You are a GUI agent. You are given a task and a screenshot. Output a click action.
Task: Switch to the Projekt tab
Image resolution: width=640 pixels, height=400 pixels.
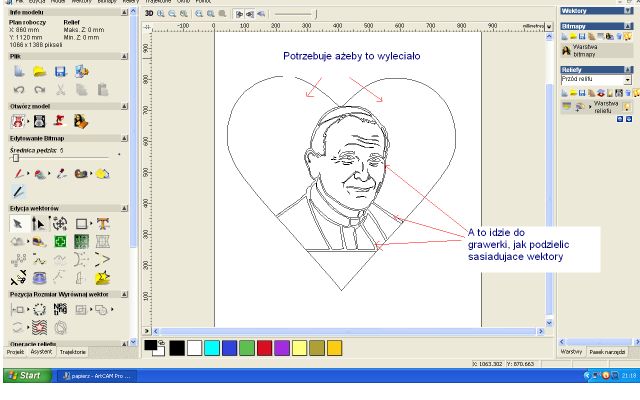(x=16, y=352)
